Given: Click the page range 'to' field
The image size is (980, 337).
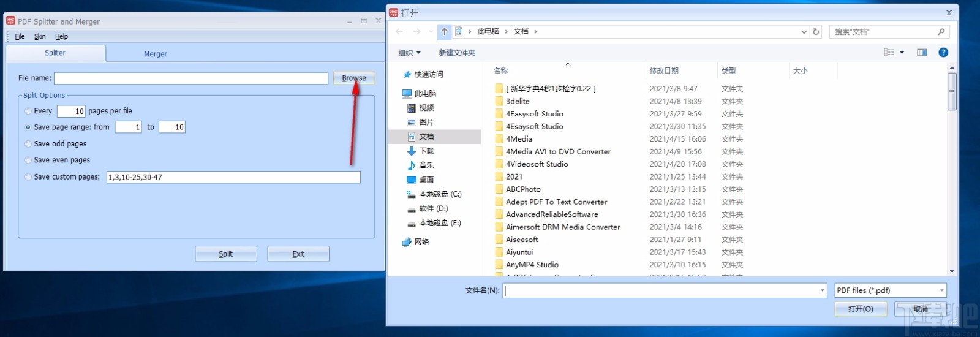Looking at the screenshot, I should coord(172,127).
